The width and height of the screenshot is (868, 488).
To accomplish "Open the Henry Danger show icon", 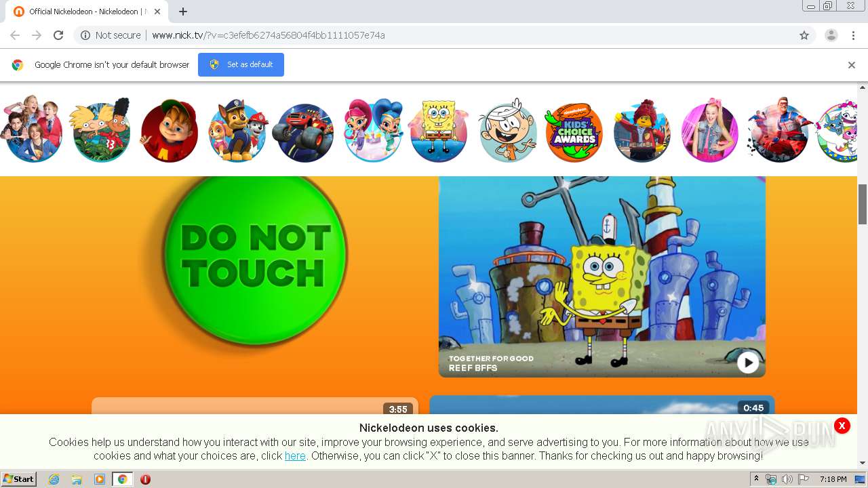I will 779,131.
